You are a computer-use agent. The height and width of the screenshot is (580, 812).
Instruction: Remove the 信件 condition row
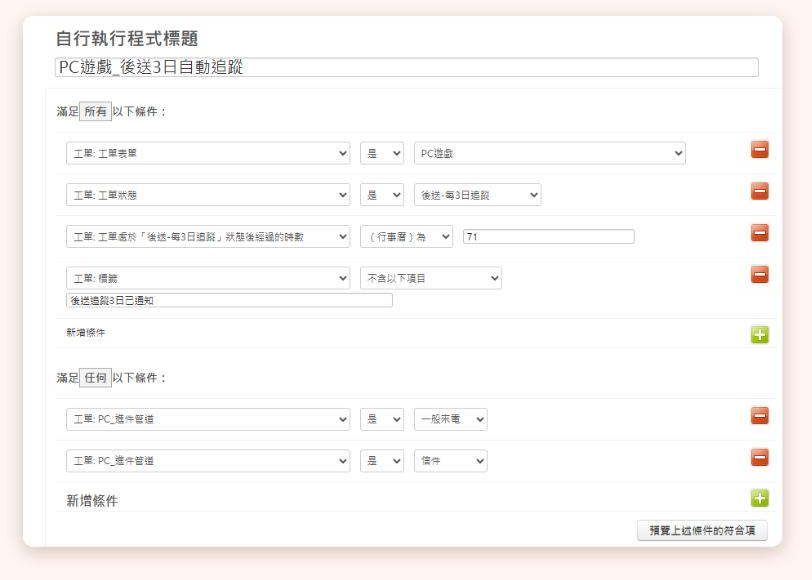(760, 458)
